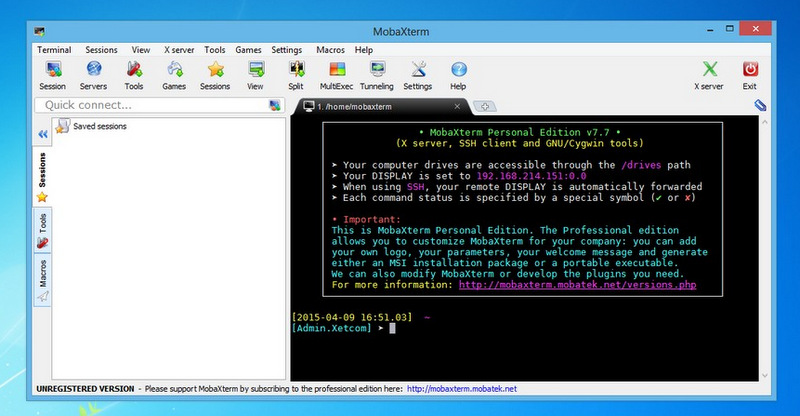
Task: Minimize the MobaXterm window
Action: tap(710, 30)
